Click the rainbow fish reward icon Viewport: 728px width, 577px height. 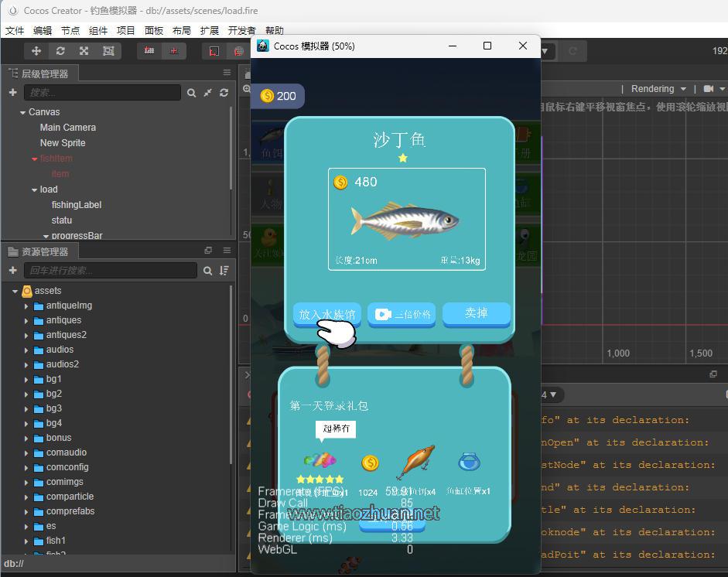click(x=320, y=460)
